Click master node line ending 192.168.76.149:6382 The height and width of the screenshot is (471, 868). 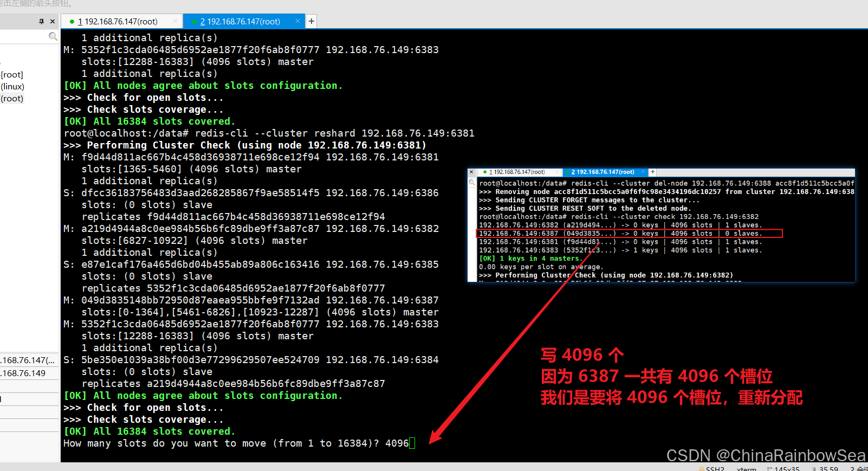[251, 229]
